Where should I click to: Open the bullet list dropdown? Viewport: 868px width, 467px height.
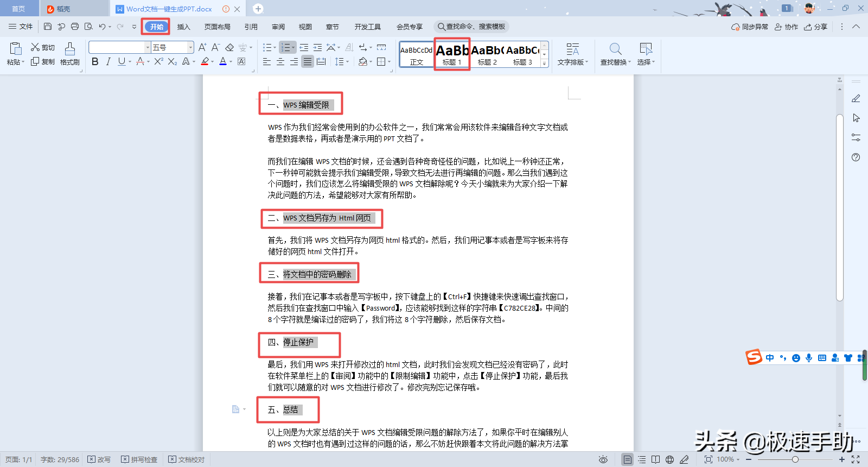click(x=275, y=48)
